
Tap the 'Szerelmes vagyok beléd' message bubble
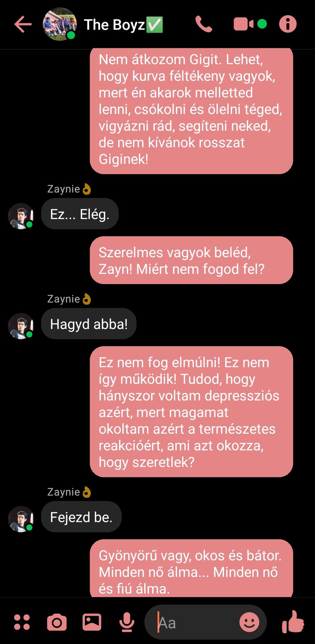(191, 260)
